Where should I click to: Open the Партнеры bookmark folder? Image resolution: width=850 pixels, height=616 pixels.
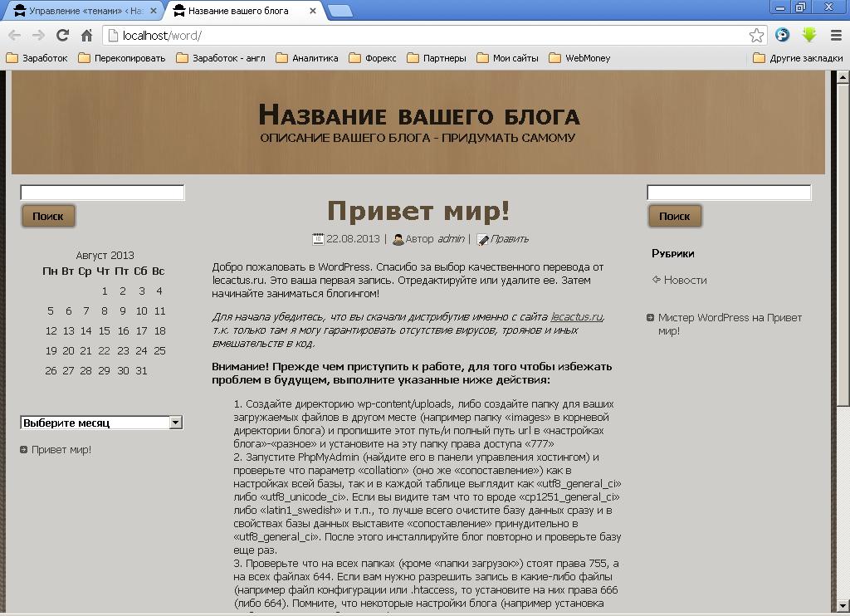pos(437,58)
